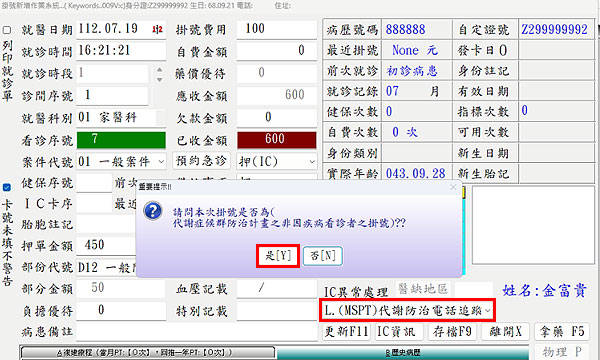The image size is (600, 360).
Task: Click the 存檔F9 save button
Action: pyautogui.click(x=452, y=331)
